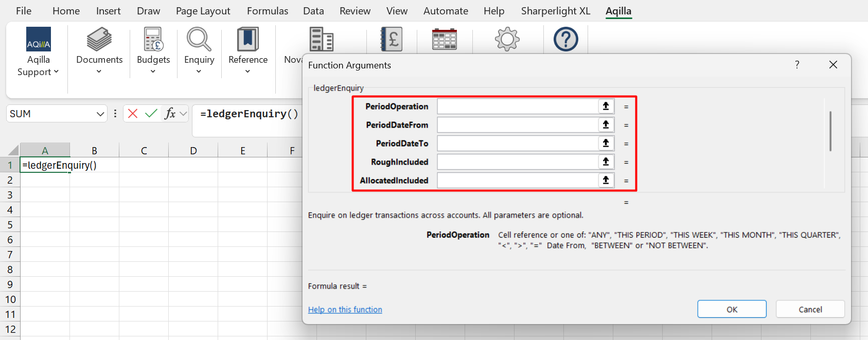Confirm formula with green checkmark
The height and width of the screenshot is (340, 868).
(151, 114)
